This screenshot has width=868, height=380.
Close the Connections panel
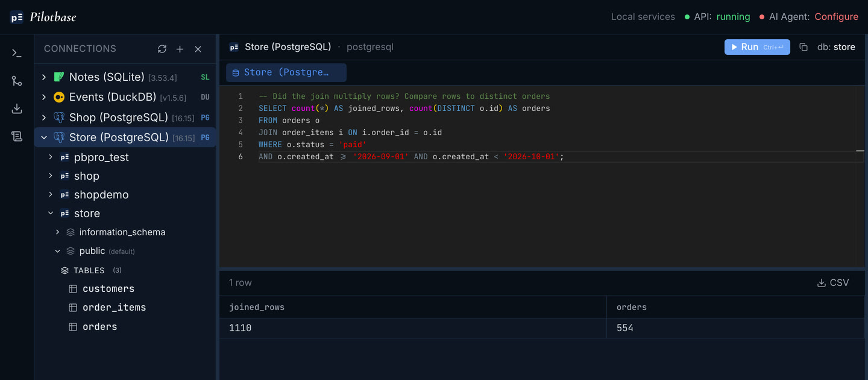click(198, 49)
